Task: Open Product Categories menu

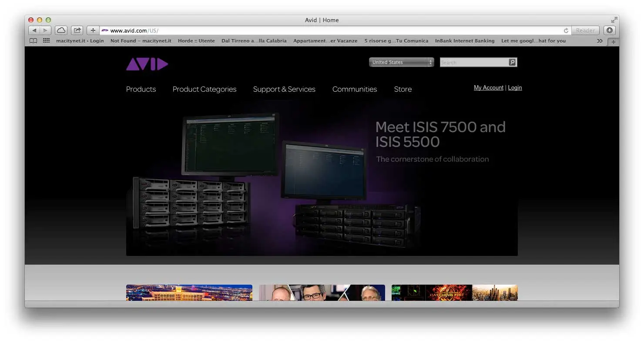Action: click(x=205, y=89)
